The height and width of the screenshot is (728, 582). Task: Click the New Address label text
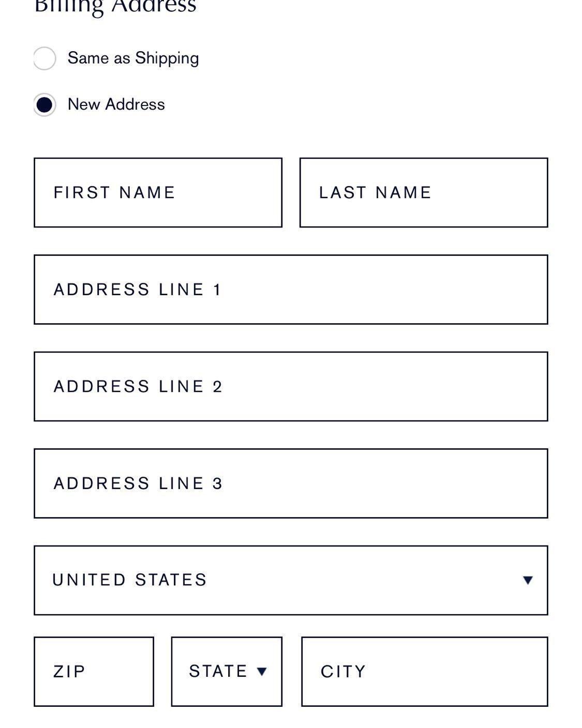116,104
